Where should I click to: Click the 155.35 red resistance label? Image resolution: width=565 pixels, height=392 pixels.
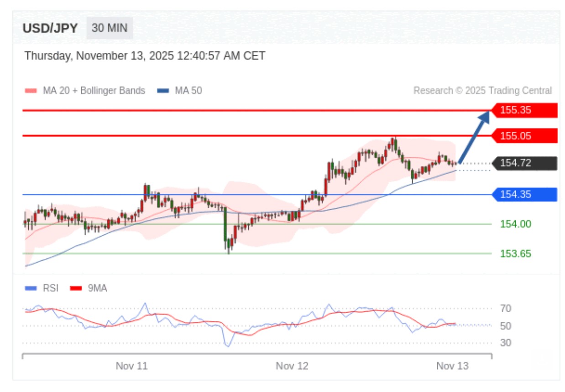coord(524,110)
